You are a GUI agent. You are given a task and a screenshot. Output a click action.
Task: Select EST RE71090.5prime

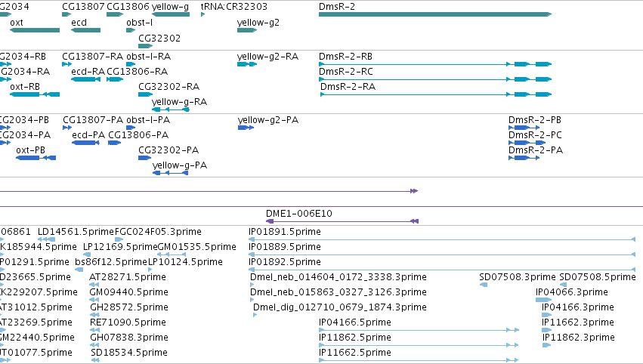pos(94,330)
